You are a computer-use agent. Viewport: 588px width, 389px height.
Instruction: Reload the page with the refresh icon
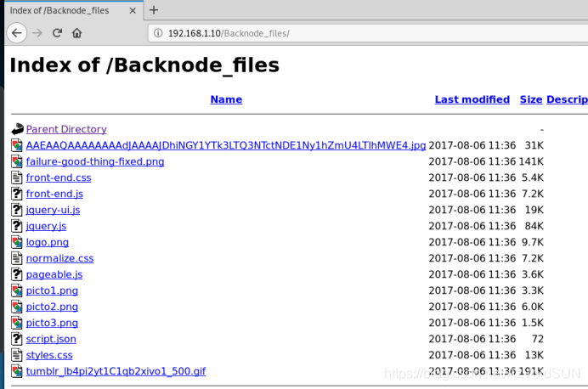coord(57,33)
